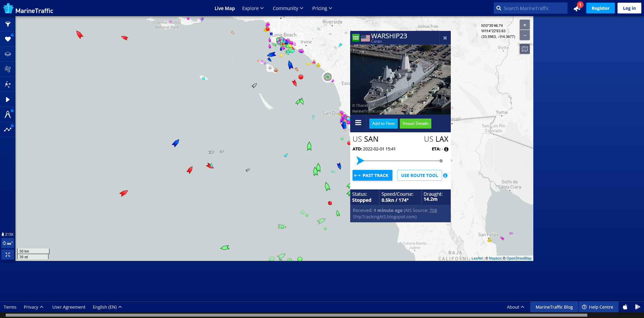The image size is (644, 318).
Task: Click the voyage progress arrow marker
Action: pos(360,161)
